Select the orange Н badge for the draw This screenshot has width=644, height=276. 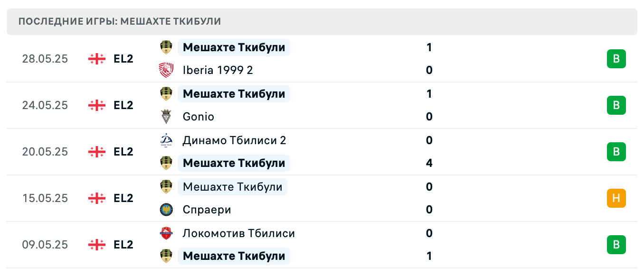pos(616,198)
